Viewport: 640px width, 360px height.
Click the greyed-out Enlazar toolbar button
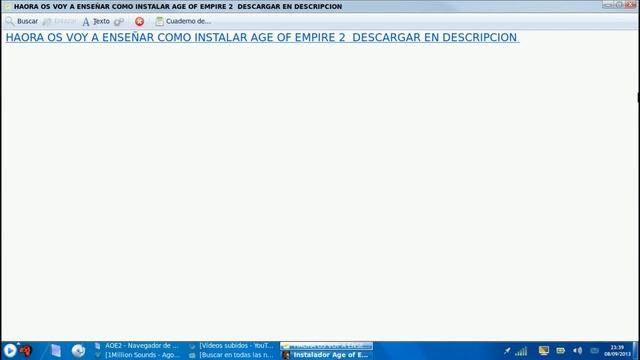pos(60,21)
